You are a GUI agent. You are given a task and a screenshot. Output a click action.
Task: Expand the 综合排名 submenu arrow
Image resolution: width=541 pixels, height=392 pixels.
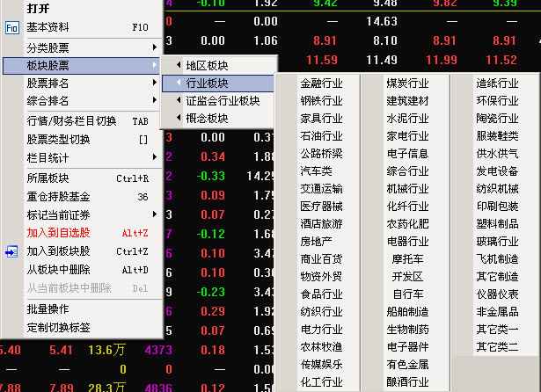click(155, 100)
